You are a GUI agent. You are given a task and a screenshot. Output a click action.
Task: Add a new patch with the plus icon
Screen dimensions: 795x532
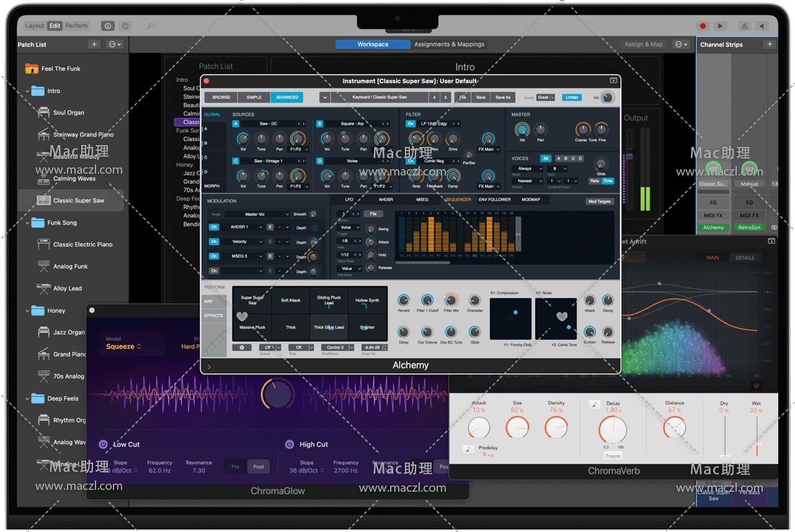pos(94,44)
